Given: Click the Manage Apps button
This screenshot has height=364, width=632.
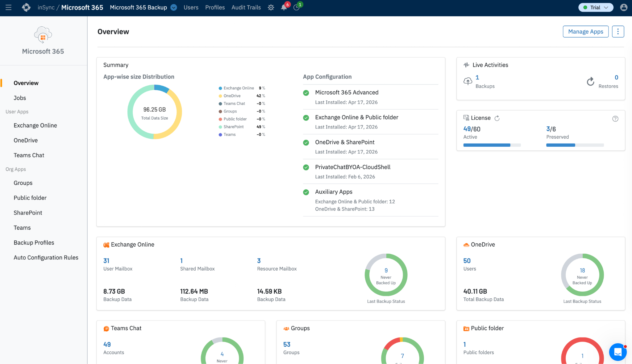Looking at the screenshot, I should (x=585, y=31).
